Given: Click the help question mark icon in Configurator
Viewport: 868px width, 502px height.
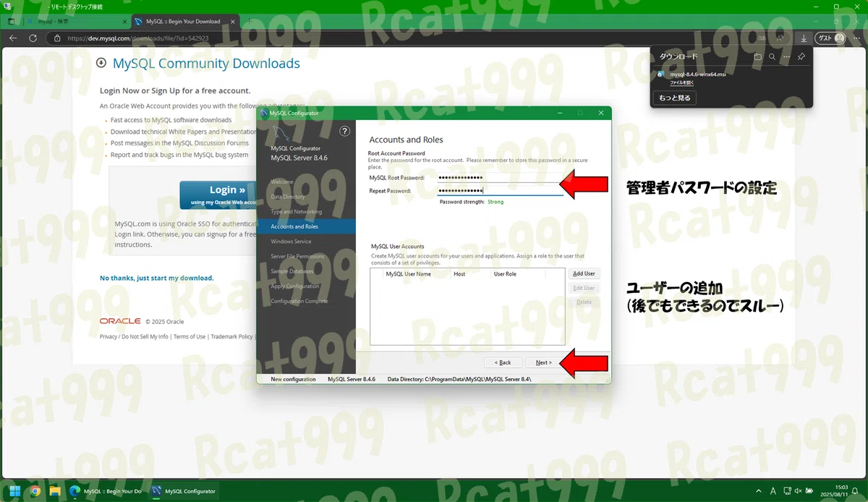Looking at the screenshot, I should tap(345, 131).
